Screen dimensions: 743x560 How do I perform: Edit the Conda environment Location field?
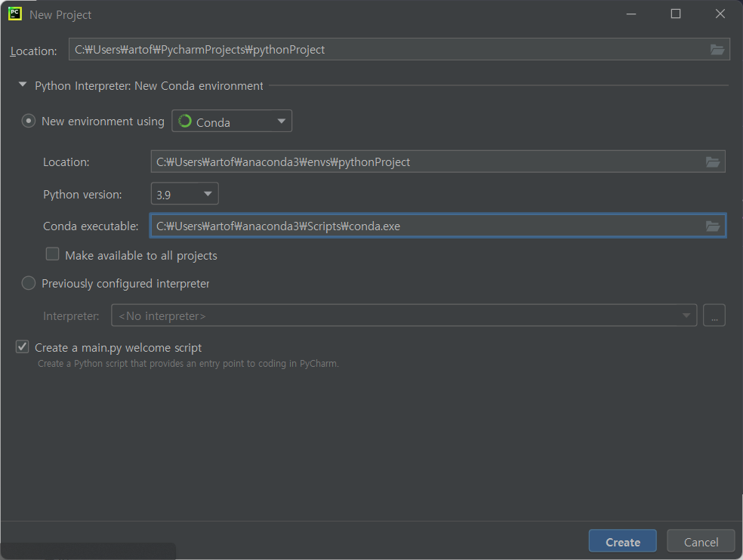pyautogui.click(x=438, y=162)
